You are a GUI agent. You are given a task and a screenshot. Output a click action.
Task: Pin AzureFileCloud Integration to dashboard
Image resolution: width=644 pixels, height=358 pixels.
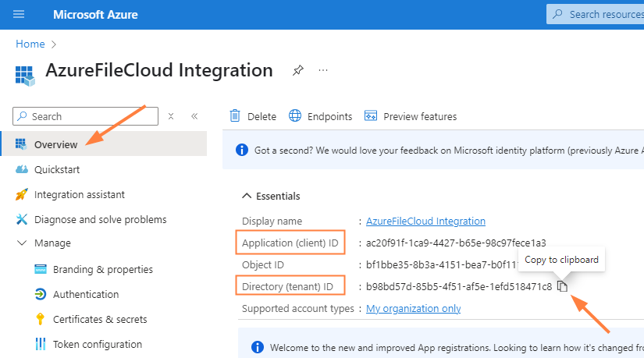(297, 71)
